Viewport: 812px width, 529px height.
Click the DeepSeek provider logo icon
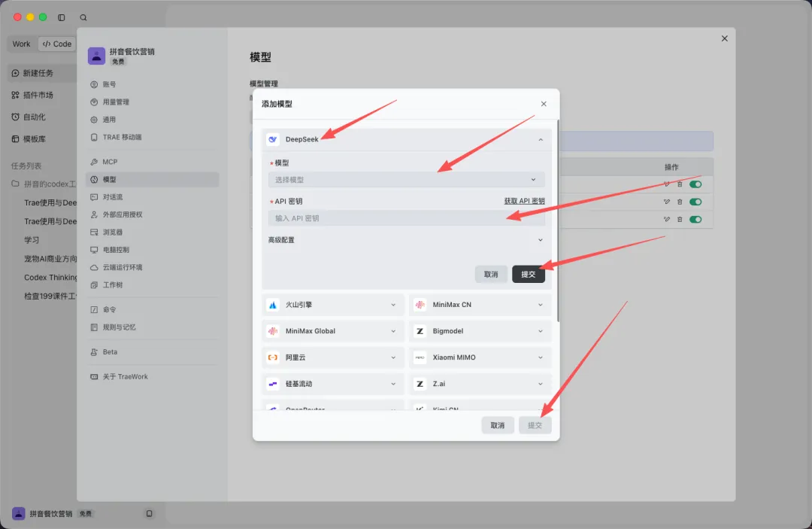tap(273, 139)
